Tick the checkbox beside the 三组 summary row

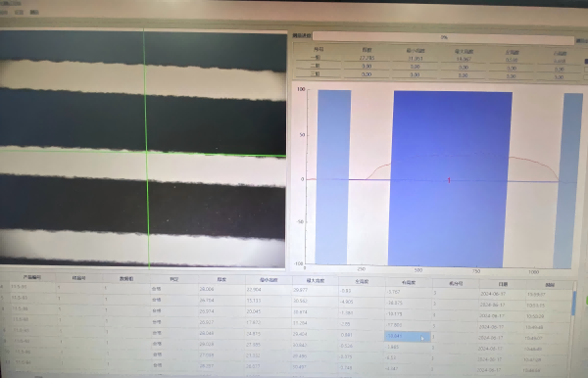tap(586, 77)
